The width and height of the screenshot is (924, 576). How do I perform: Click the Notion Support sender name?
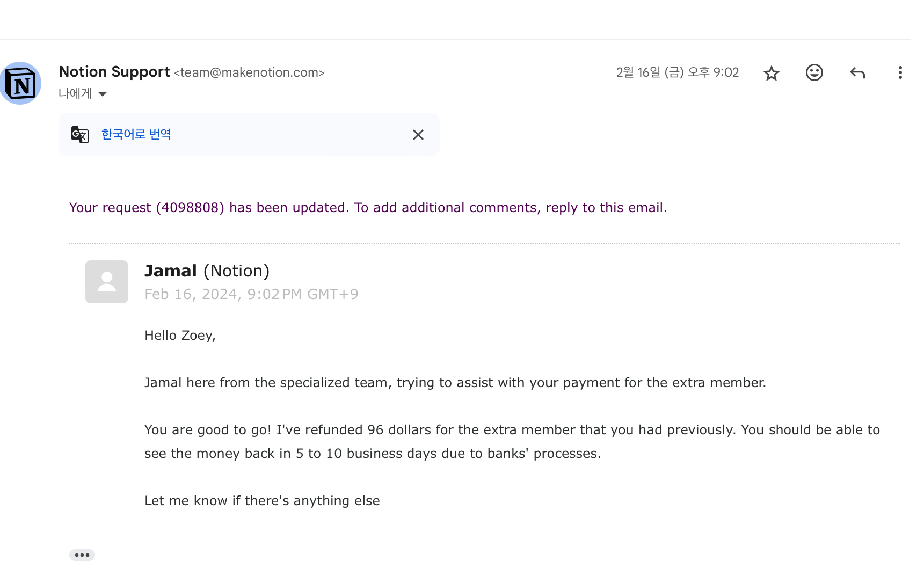coord(114,71)
